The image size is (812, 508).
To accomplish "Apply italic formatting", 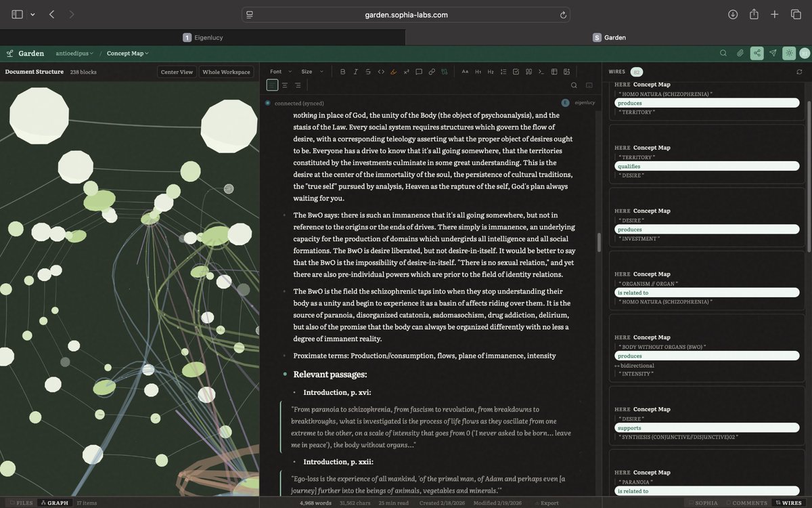I will pos(355,72).
